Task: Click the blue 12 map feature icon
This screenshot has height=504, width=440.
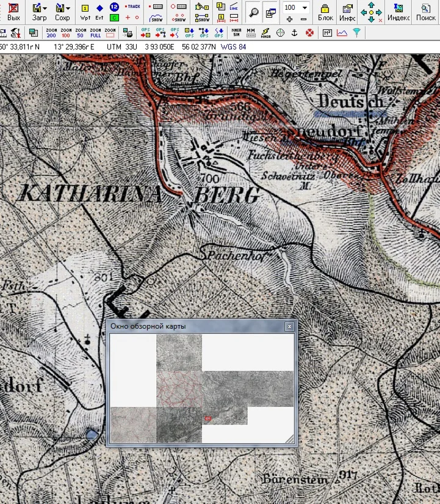Action: (x=114, y=7)
